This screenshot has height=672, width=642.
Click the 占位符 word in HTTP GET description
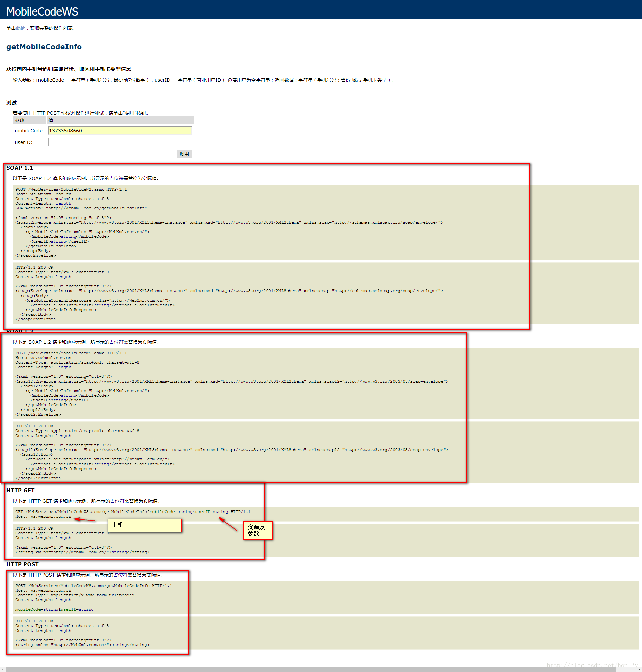(117, 501)
